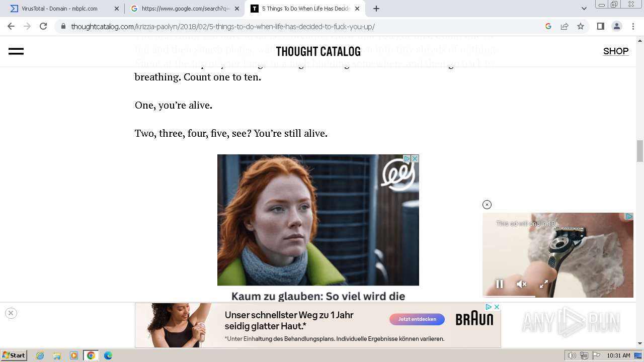
Task: Click the redhead woman ad image
Action: coord(318,220)
